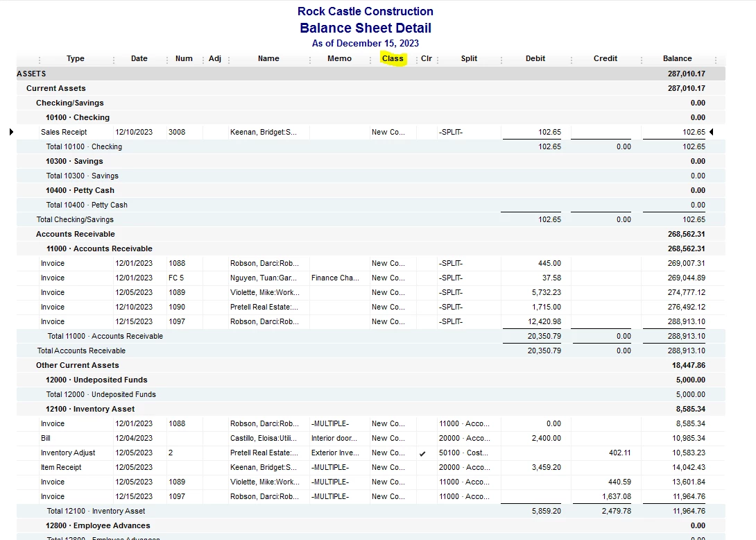Select the highlighted Class column header

click(x=393, y=59)
